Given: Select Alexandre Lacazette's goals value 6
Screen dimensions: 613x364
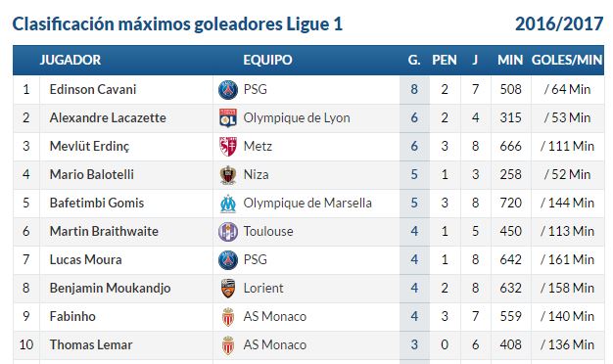Looking at the screenshot, I should (414, 118).
